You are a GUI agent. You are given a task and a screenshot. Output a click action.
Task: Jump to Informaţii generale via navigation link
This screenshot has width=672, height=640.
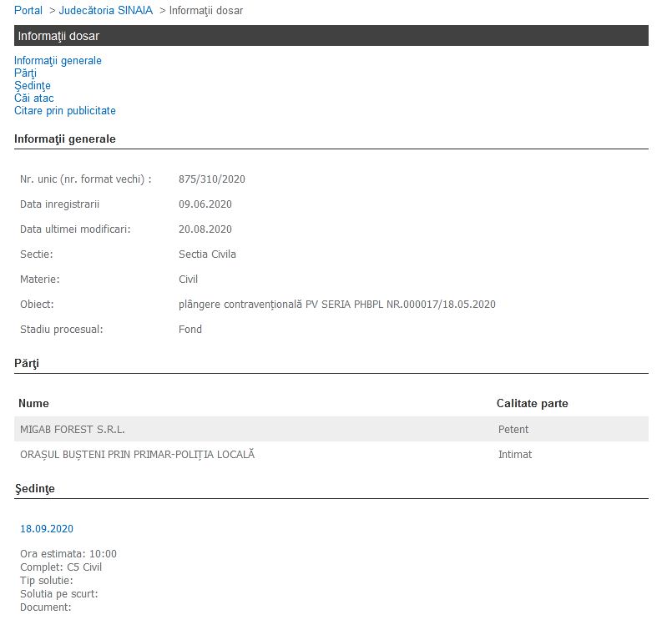(58, 60)
